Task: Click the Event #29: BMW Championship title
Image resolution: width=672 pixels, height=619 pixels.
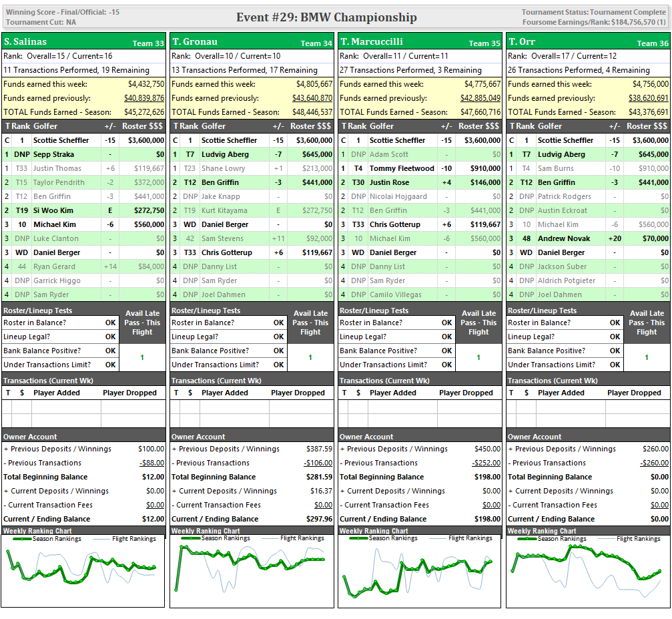Action: pyautogui.click(x=326, y=17)
